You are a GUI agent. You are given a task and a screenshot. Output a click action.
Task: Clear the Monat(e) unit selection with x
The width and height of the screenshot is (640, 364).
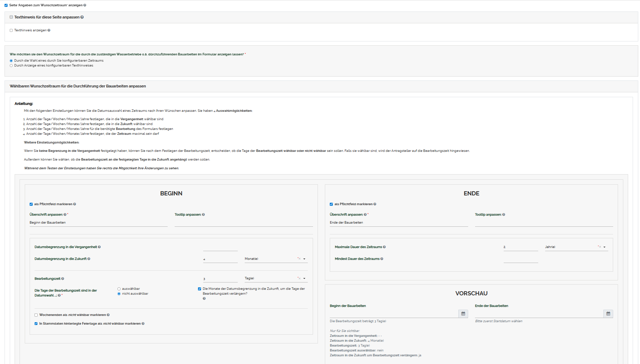tap(299, 259)
